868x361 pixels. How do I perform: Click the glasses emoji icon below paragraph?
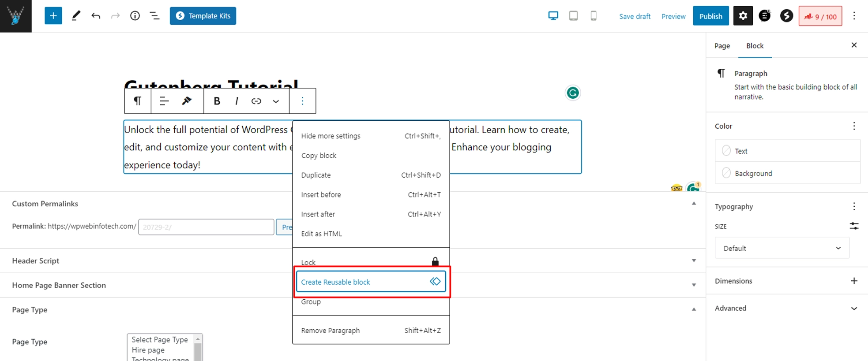676,188
